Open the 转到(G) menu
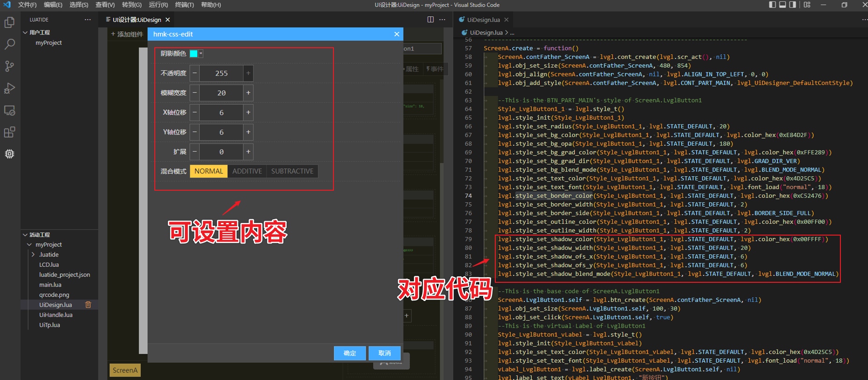This screenshot has height=380, width=868. pyautogui.click(x=131, y=5)
